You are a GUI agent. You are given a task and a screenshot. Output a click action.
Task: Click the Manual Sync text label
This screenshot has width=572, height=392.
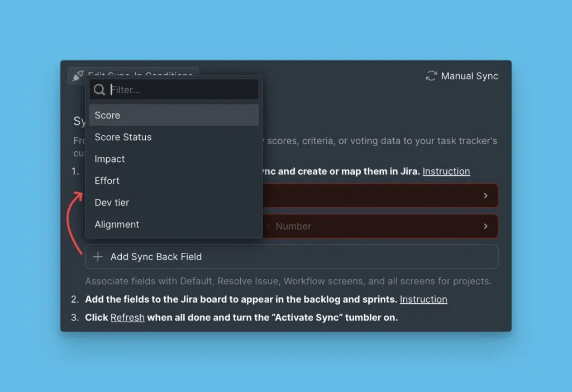tap(469, 76)
